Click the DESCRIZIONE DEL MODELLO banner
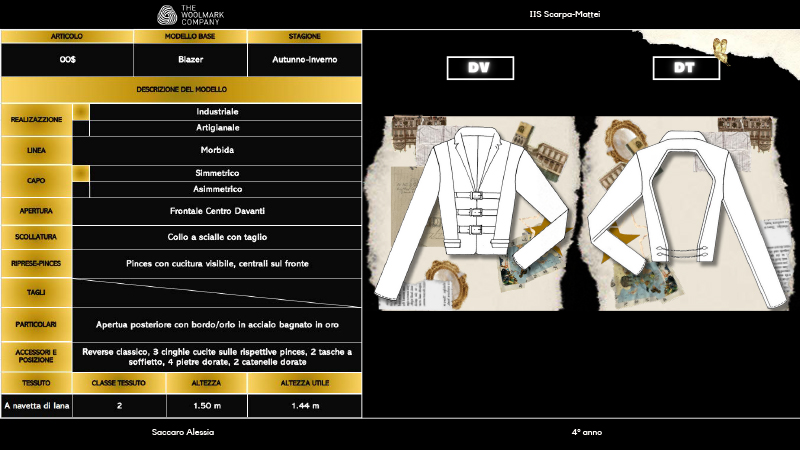This screenshot has width=800, height=450. click(x=180, y=90)
